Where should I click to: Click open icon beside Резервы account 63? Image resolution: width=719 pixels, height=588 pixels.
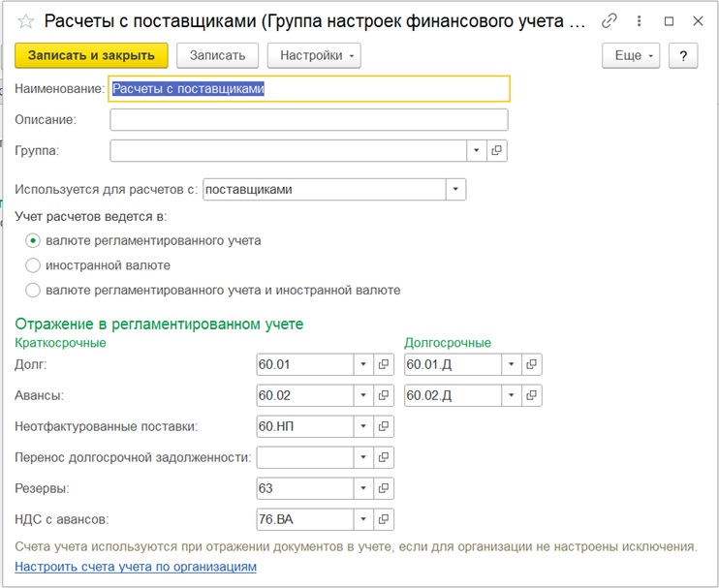coord(384,488)
